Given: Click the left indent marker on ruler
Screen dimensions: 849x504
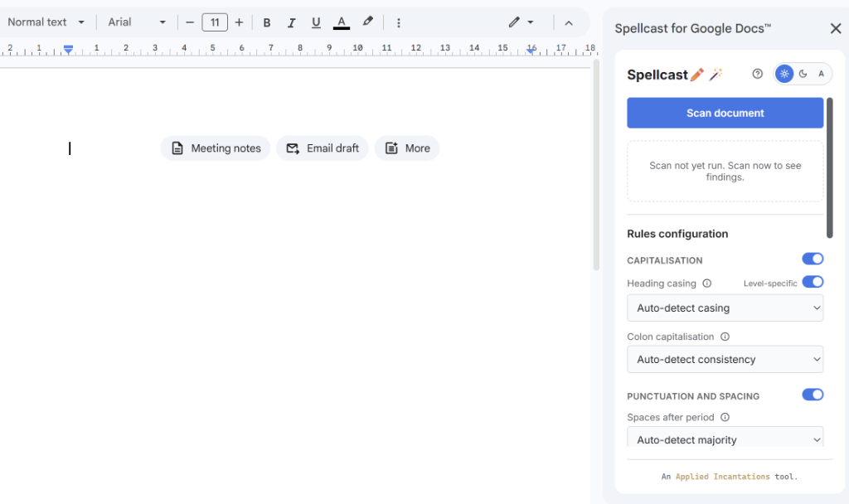Looking at the screenshot, I should 68,49.
